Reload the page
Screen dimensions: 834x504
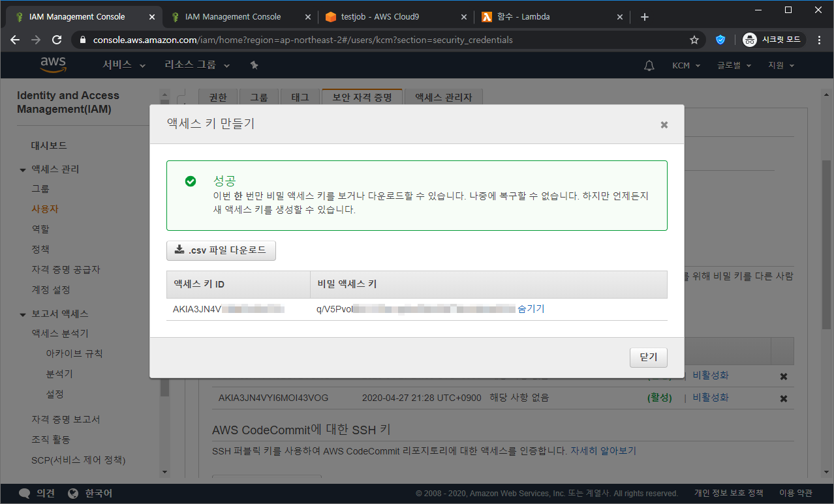[57, 40]
